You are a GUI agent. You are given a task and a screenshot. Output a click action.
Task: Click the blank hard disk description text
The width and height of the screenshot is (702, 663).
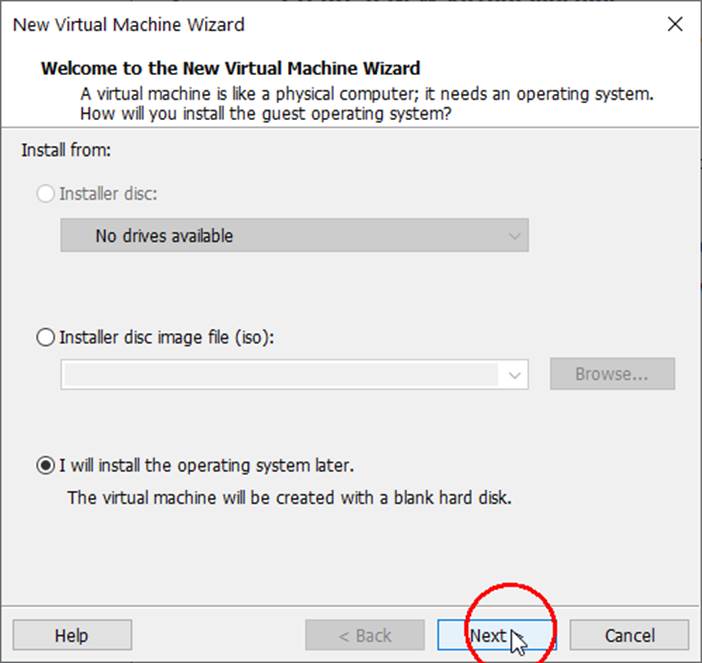[289, 497]
